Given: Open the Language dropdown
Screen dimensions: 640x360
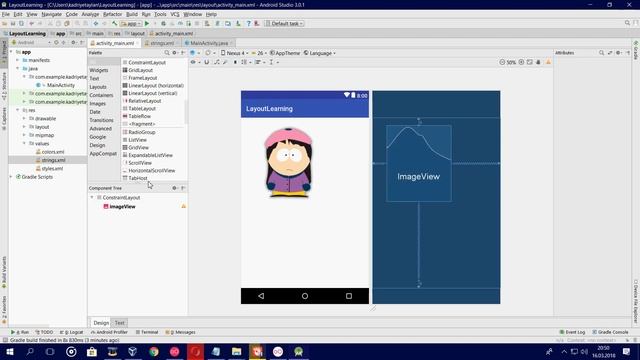Looking at the screenshot, I should point(320,53).
